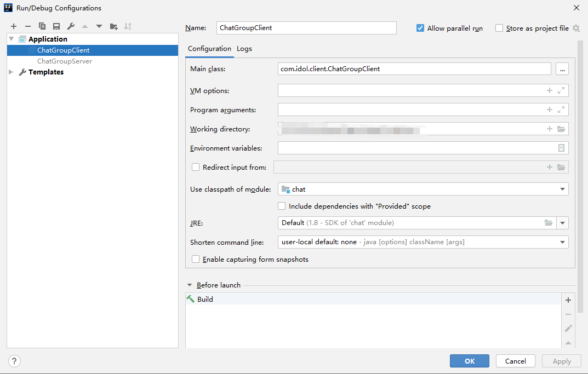The height and width of the screenshot is (374, 588).
Task: Edit environment variables list icon
Action: pyautogui.click(x=561, y=148)
